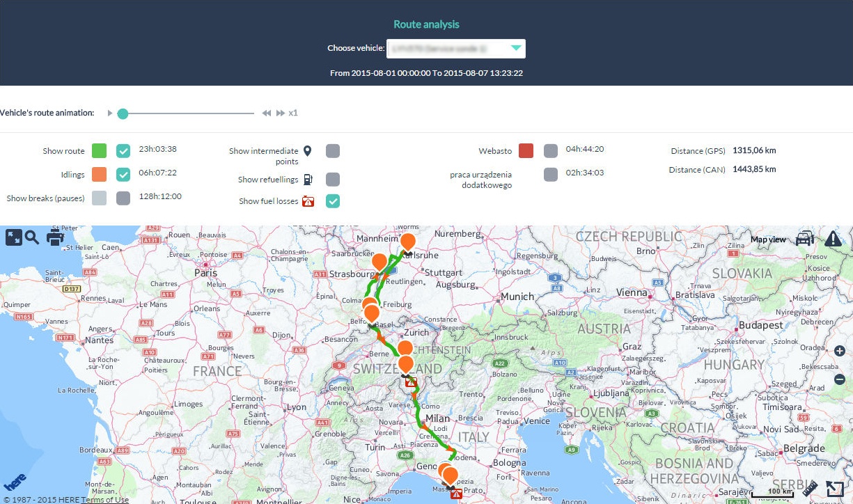The image size is (853, 504).
Task: Select idling marker near Strasbourg
Action: (x=379, y=262)
